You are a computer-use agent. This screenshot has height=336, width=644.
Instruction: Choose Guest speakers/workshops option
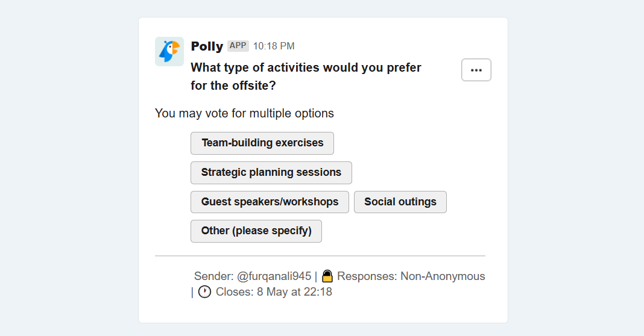(270, 202)
